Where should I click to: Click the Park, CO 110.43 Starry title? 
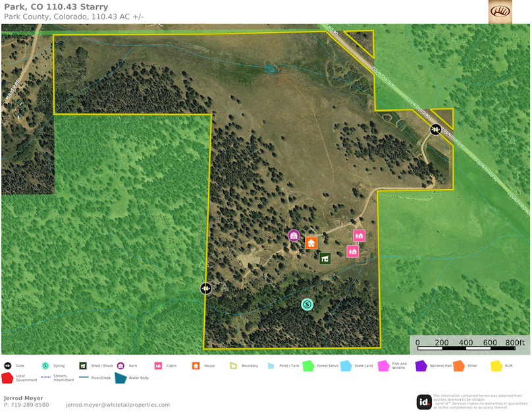point(55,7)
